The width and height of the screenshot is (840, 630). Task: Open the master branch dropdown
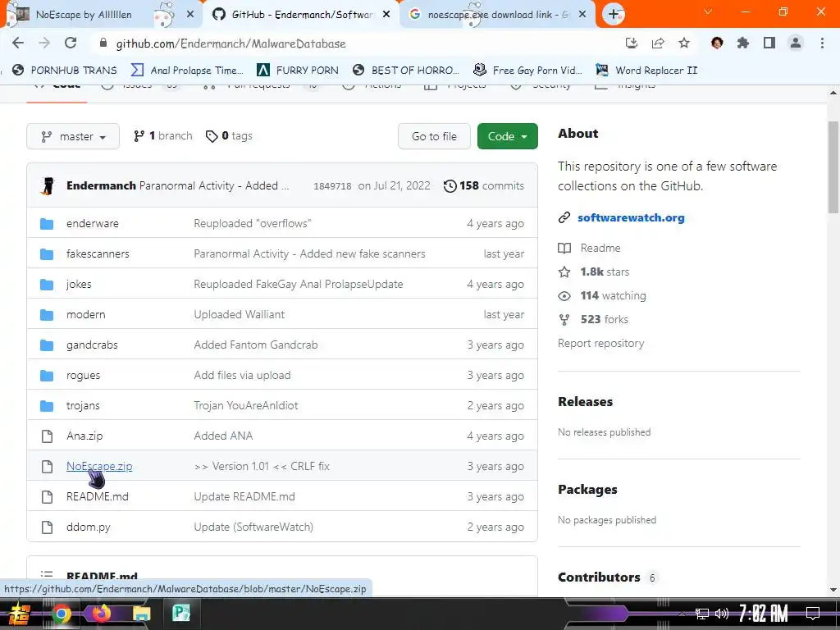pyautogui.click(x=73, y=137)
